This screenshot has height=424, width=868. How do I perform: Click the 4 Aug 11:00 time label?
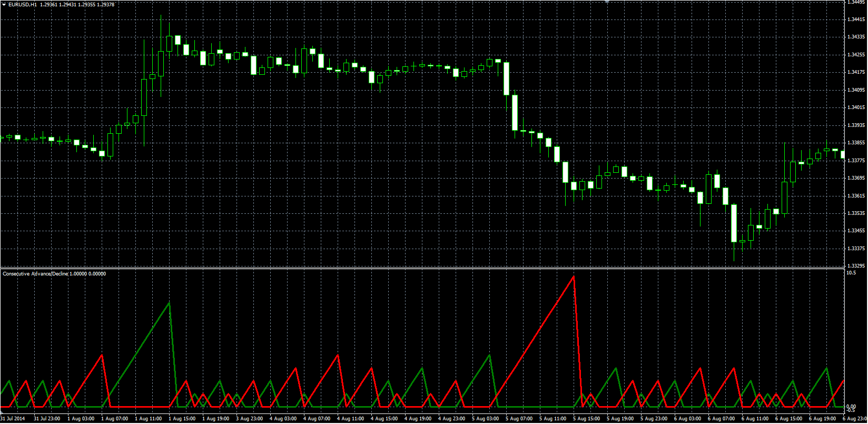pos(351,419)
